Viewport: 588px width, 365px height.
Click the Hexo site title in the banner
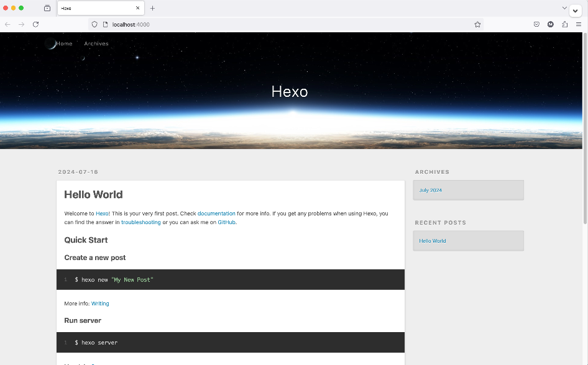tap(290, 92)
